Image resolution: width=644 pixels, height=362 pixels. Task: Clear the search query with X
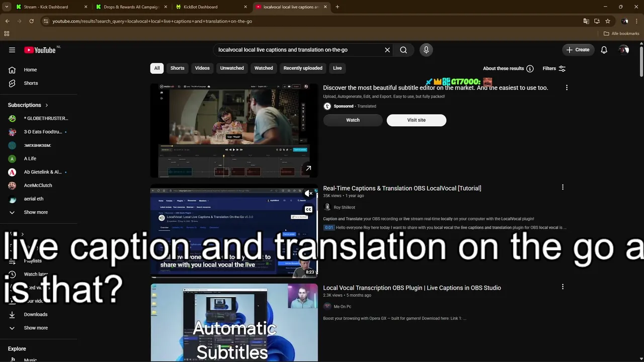coord(387,50)
